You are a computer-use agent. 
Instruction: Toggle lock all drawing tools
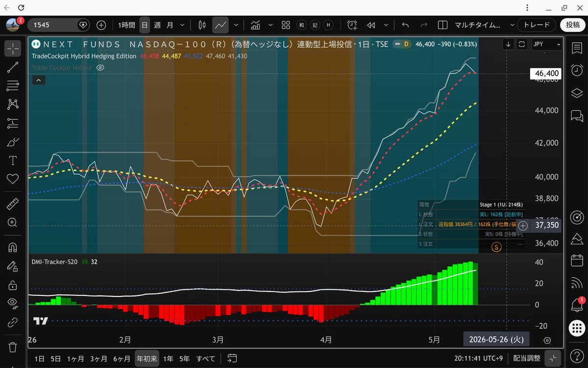pos(13,285)
